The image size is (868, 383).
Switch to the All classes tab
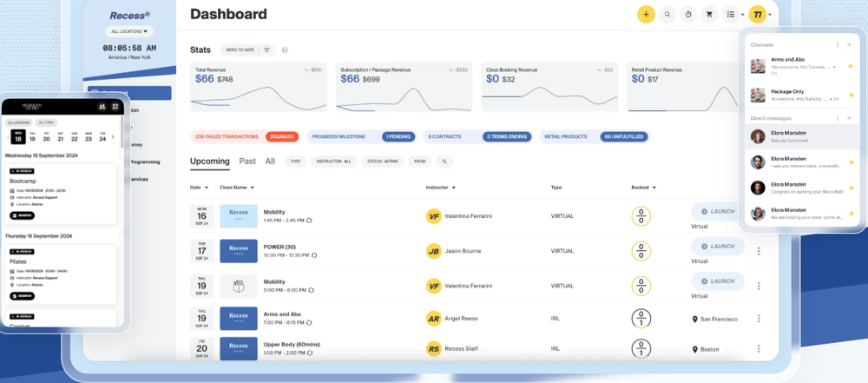pyautogui.click(x=270, y=162)
